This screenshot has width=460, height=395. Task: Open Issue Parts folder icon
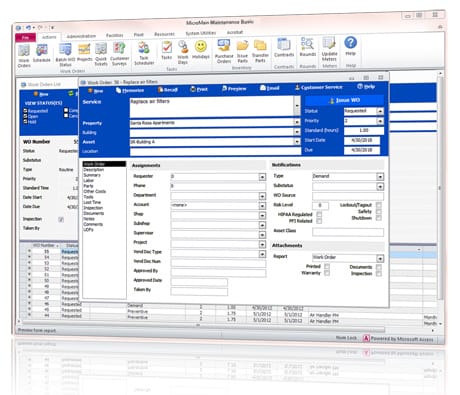coord(242,51)
